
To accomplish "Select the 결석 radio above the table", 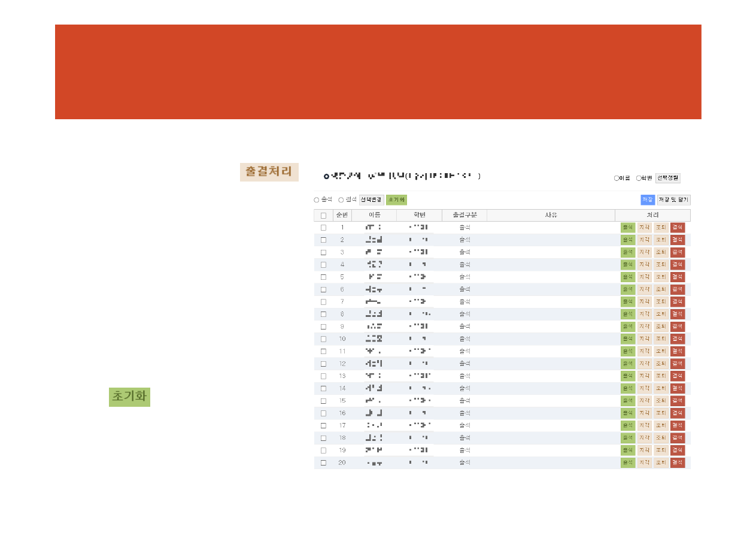I will [x=341, y=200].
